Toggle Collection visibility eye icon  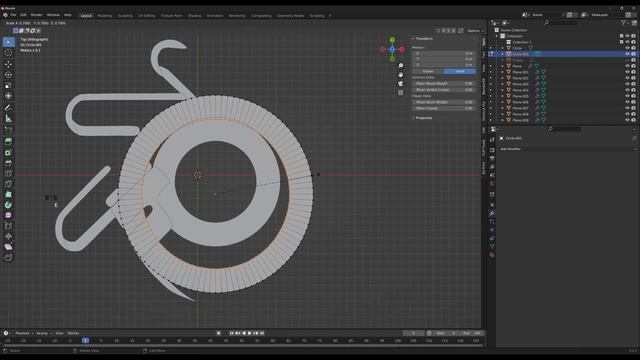[627, 36]
